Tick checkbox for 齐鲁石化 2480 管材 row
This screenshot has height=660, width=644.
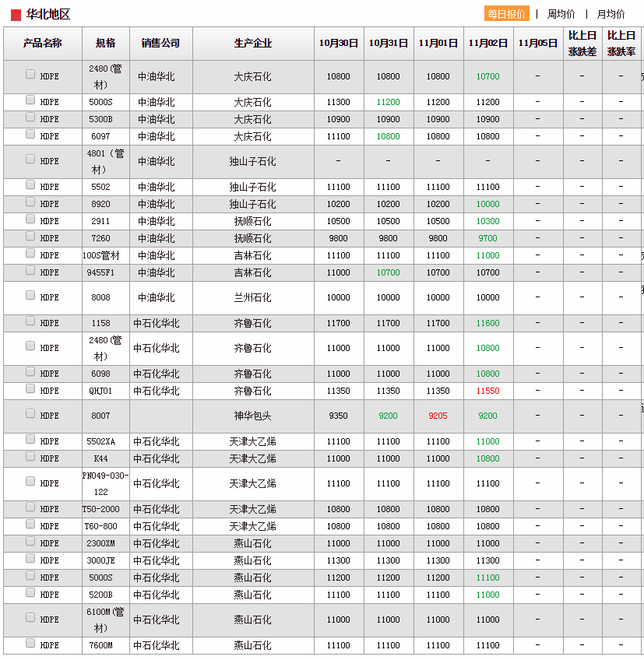[x=30, y=346]
